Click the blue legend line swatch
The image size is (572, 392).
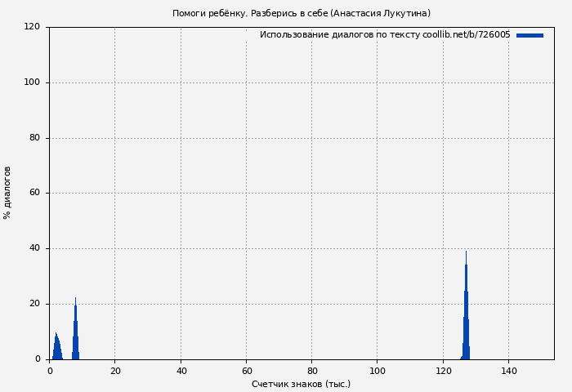[530, 35]
